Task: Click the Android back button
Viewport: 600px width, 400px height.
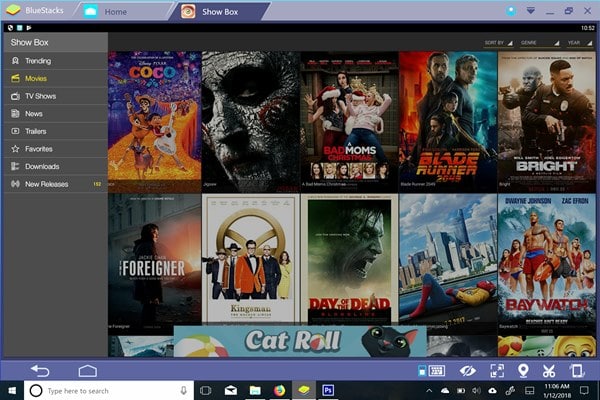Action: [x=40, y=371]
